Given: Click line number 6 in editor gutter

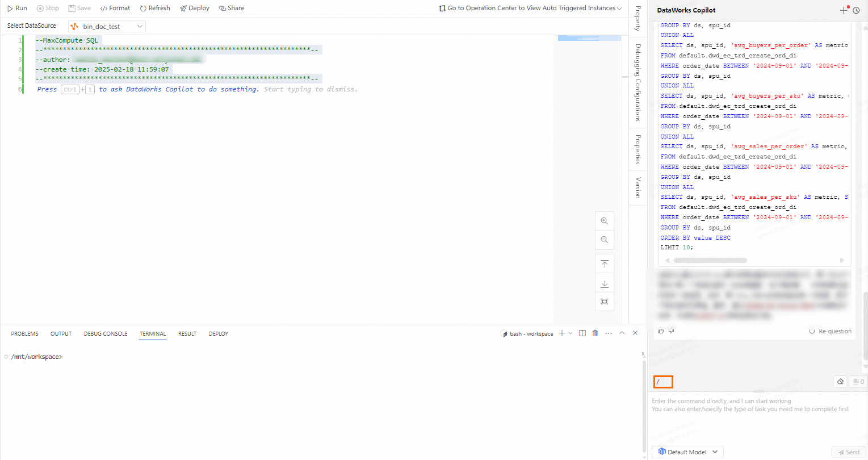Looking at the screenshot, I should [20, 89].
